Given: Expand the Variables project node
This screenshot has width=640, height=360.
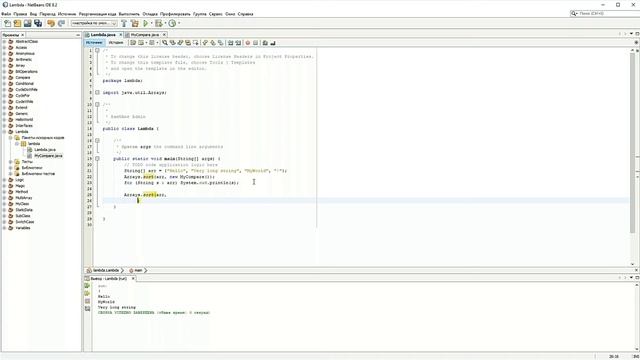Looking at the screenshot, I should click(x=4, y=228).
